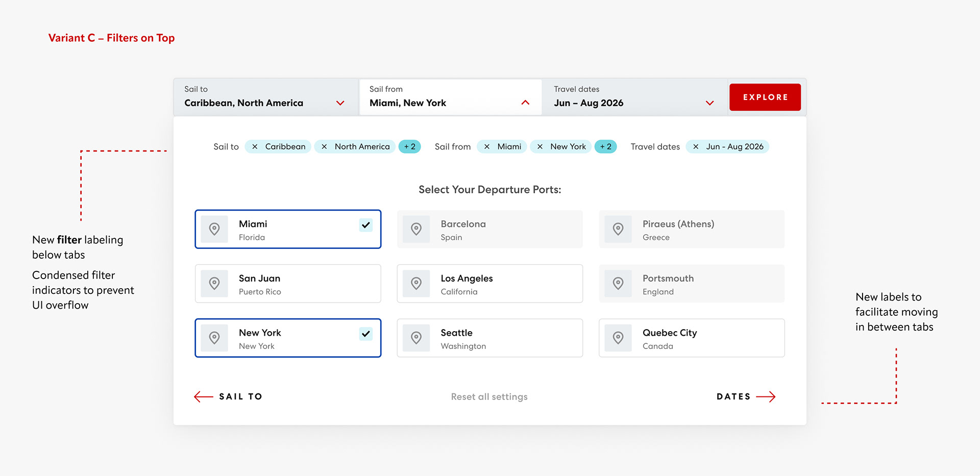Show the +2 more Sail from filters
Screen dimensions: 980x476
click(x=606, y=147)
